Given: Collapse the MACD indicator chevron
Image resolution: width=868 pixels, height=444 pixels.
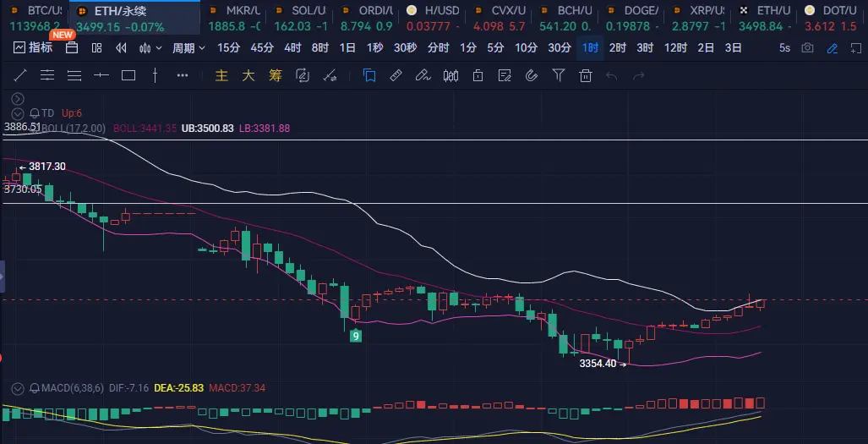Looking at the screenshot, I should [18, 388].
